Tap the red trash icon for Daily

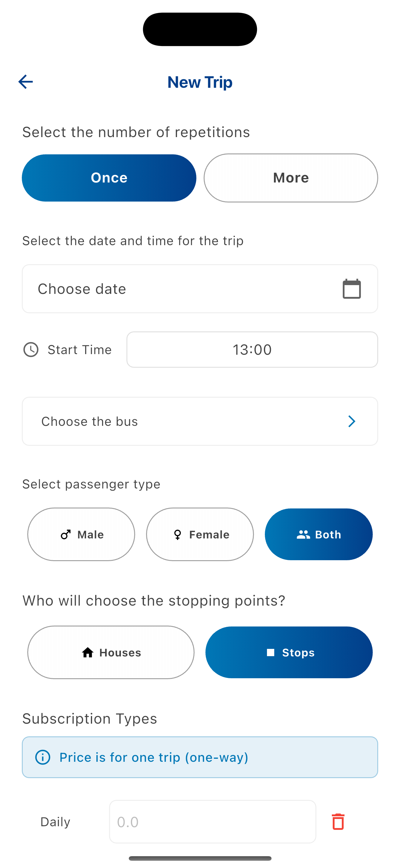[338, 821]
